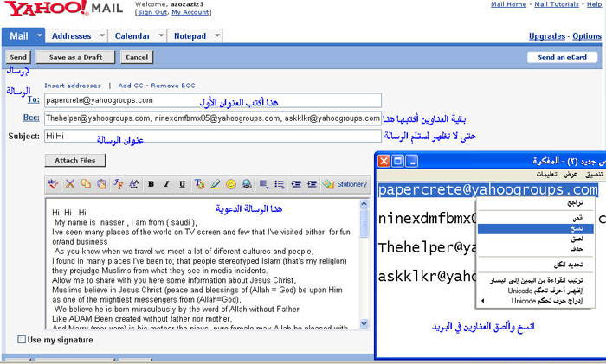Select show Unicode control characters entry
Screen dimensions: 606x364
click(535, 291)
